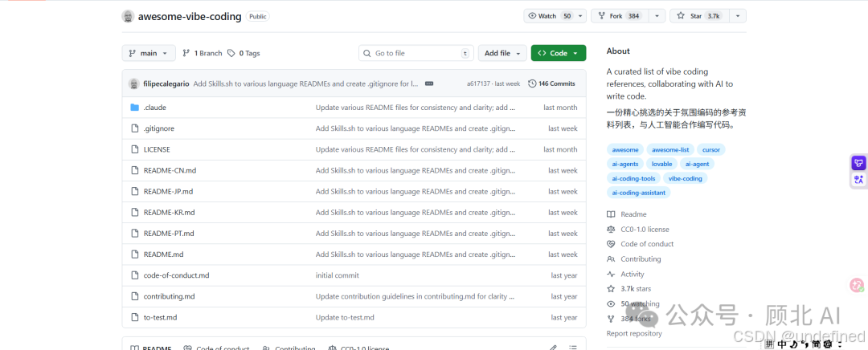Image resolution: width=868 pixels, height=350 pixels.
Task: Click the book icon beside Readme
Action: (611, 214)
